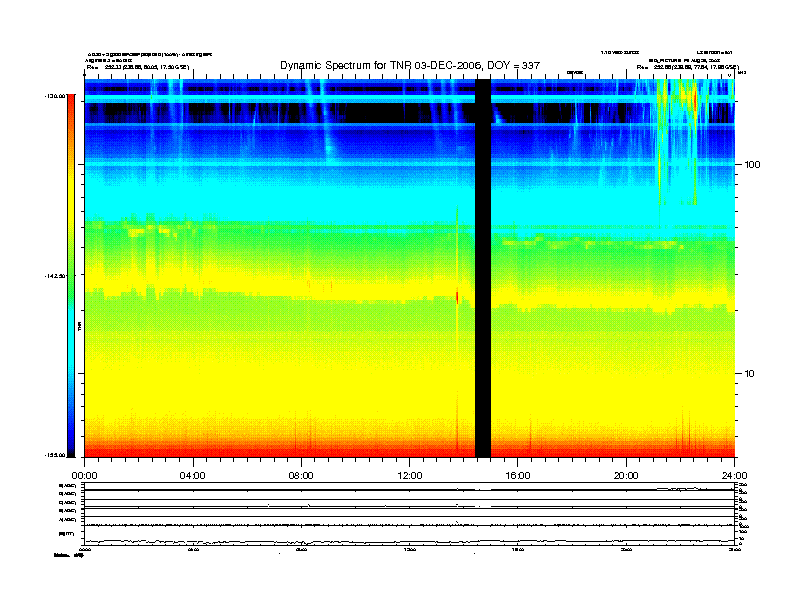The width and height of the screenshot is (792, 612).
Task: Click the red spike before 14:00 in spectrum
Action: 457,297
